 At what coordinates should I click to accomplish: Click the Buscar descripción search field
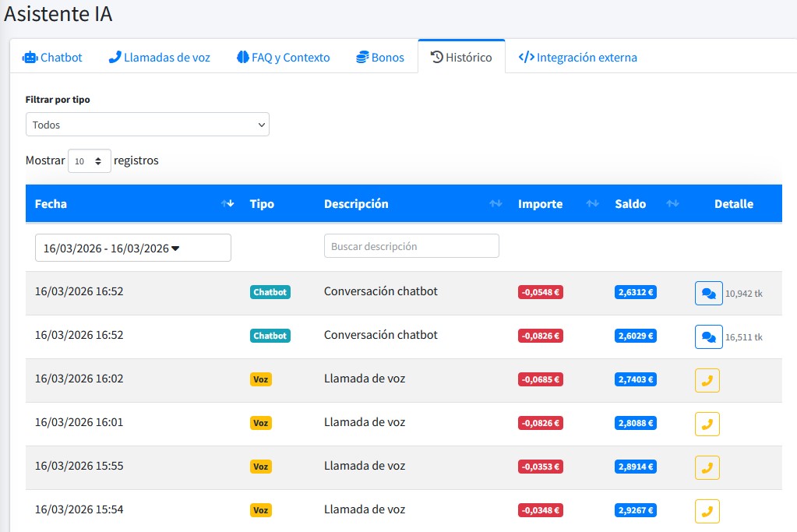tap(411, 246)
